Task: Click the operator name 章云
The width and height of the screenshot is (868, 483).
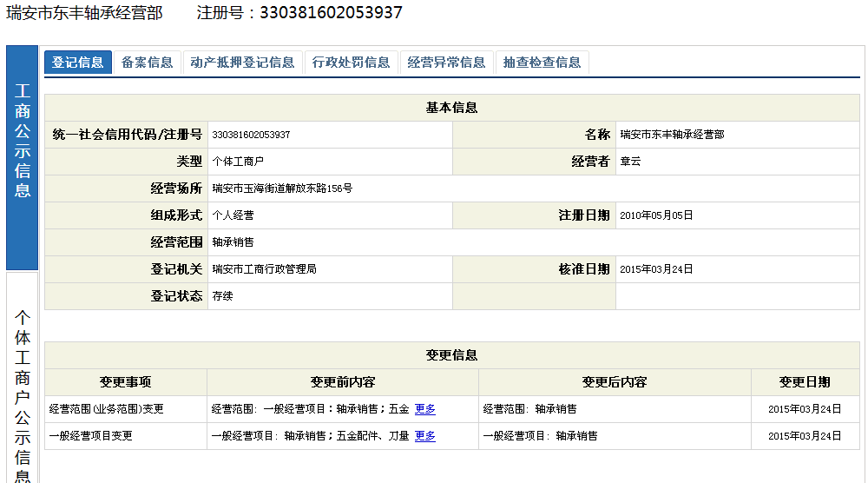Action: point(630,162)
